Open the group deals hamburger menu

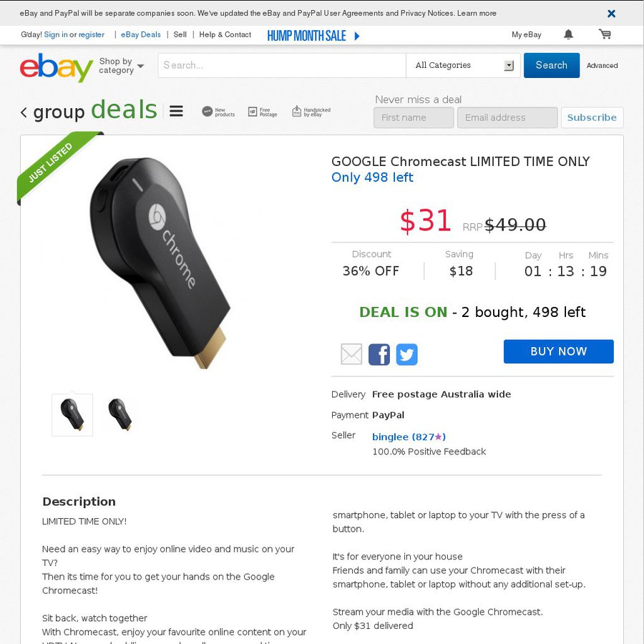point(176,112)
